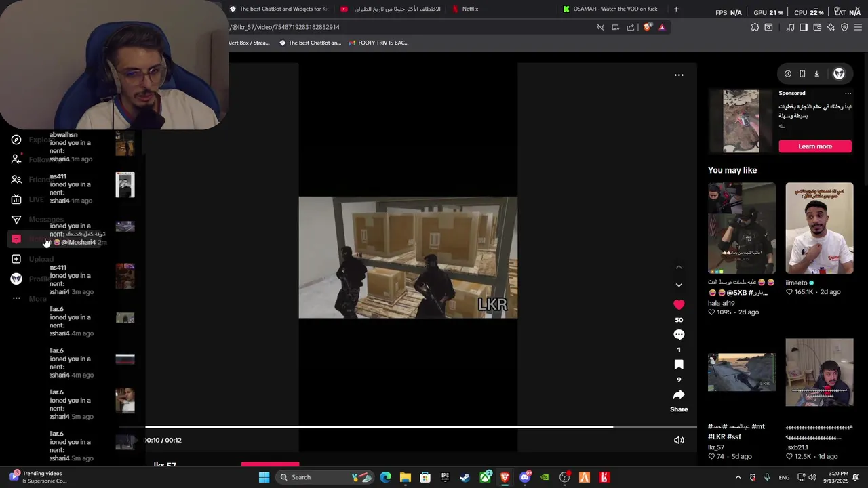This screenshot has height=488, width=868.
Task: Open the Brave Wallet icon
Action: coord(817,27)
